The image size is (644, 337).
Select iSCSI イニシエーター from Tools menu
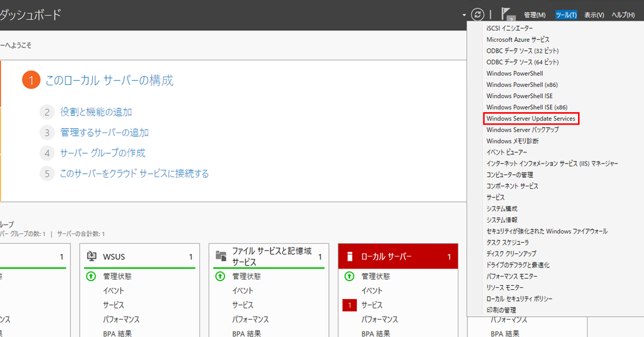pyautogui.click(x=510, y=28)
